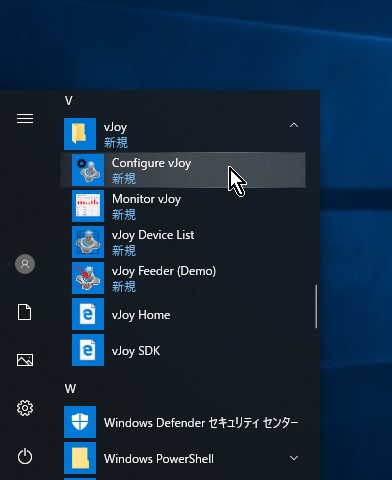392x480 pixels.
Task: Start vJoy Feeder (Demo)
Action: [183, 278]
